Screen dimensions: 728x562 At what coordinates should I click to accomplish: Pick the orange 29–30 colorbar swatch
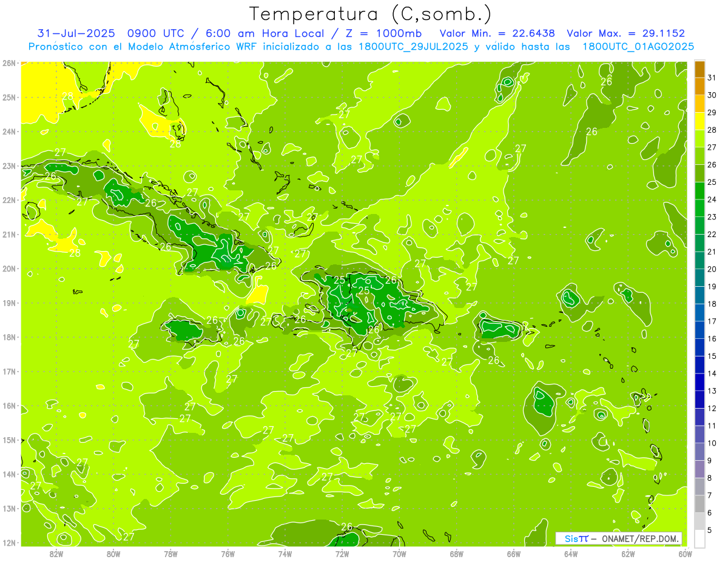tap(699, 104)
